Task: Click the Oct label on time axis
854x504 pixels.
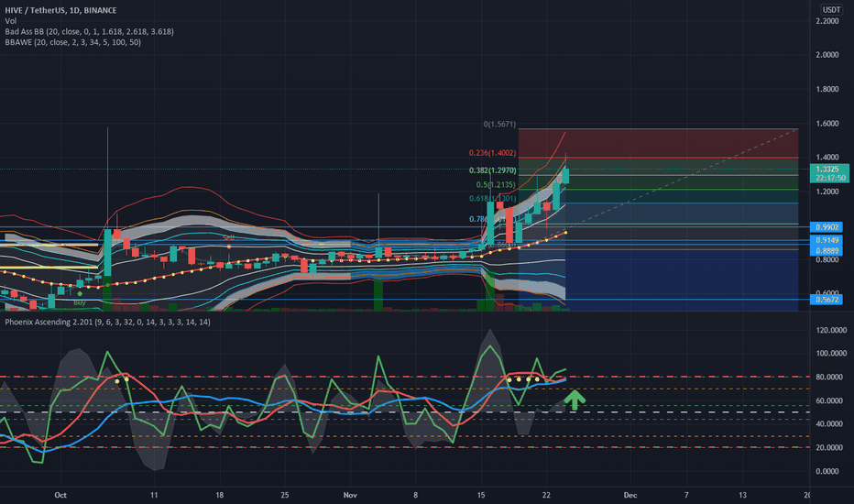Action: click(60, 495)
